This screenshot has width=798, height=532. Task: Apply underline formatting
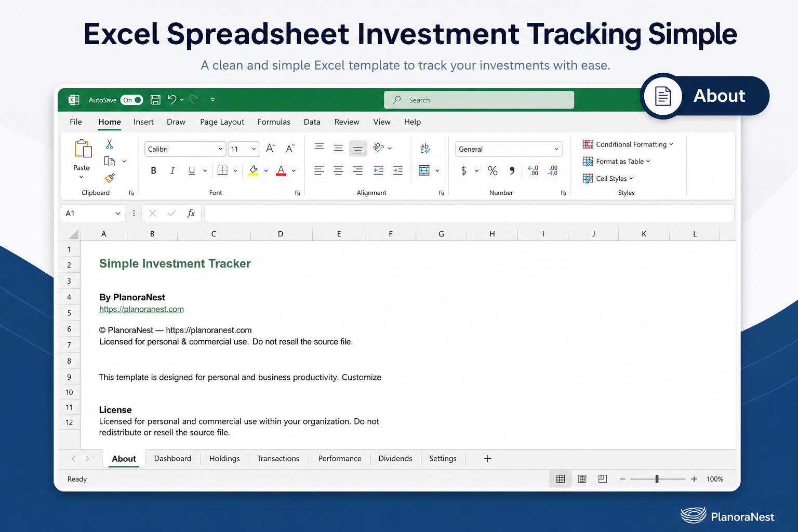point(192,170)
